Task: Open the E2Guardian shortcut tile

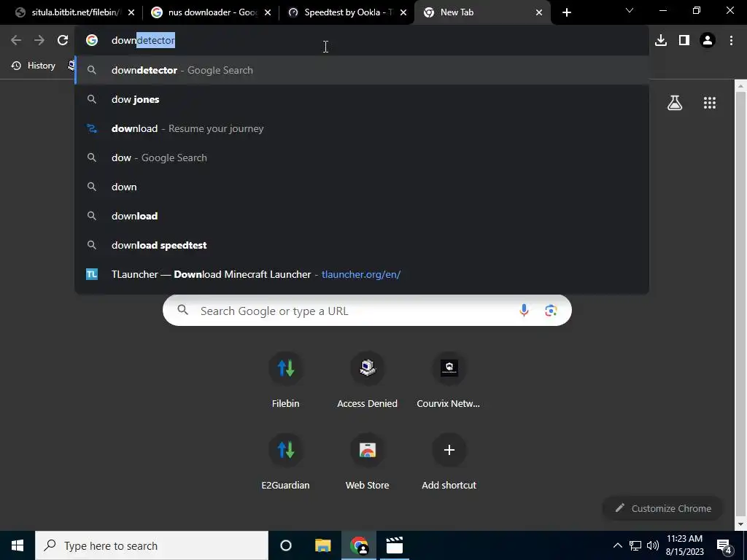Action: [285, 462]
